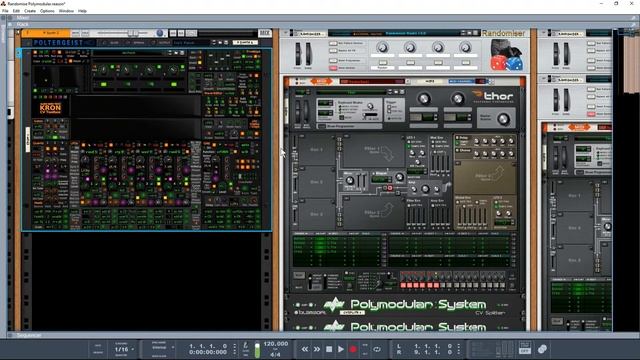The height and width of the screenshot is (360, 640).
Task: Click small button under first Randomiser knob
Action: (382, 62)
